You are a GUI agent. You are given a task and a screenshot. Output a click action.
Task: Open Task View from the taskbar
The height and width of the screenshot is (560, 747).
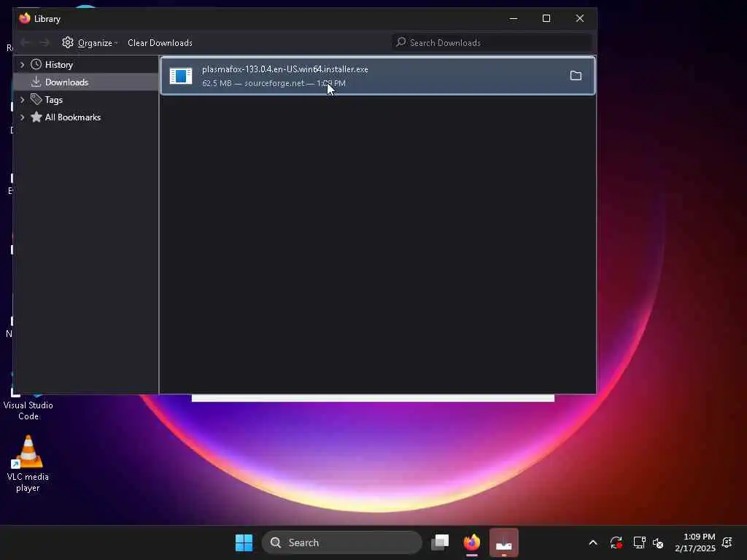point(440,542)
